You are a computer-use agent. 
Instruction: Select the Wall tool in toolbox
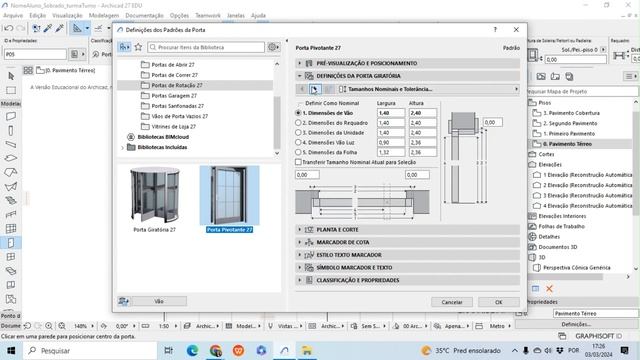pyautogui.click(x=11, y=116)
